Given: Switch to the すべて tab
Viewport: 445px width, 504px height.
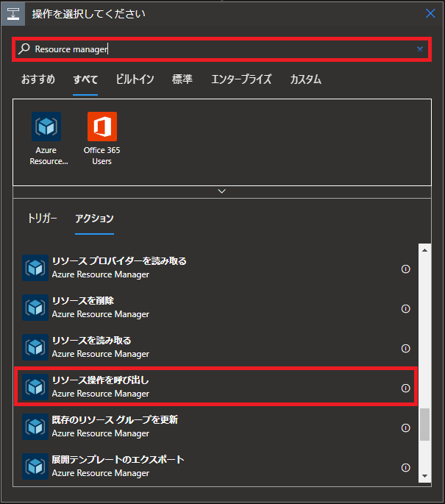Looking at the screenshot, I should 85,79.
